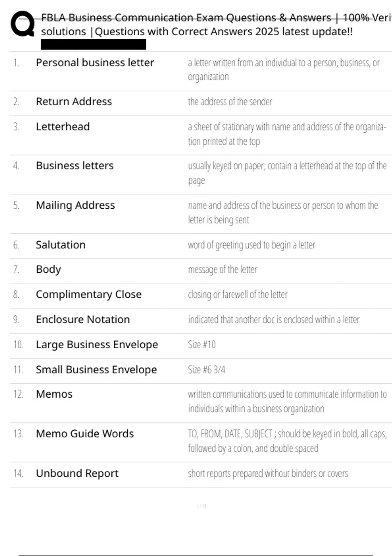
Task: Click definition 'the address of the sender'
Action: click(x=230, y=102)
